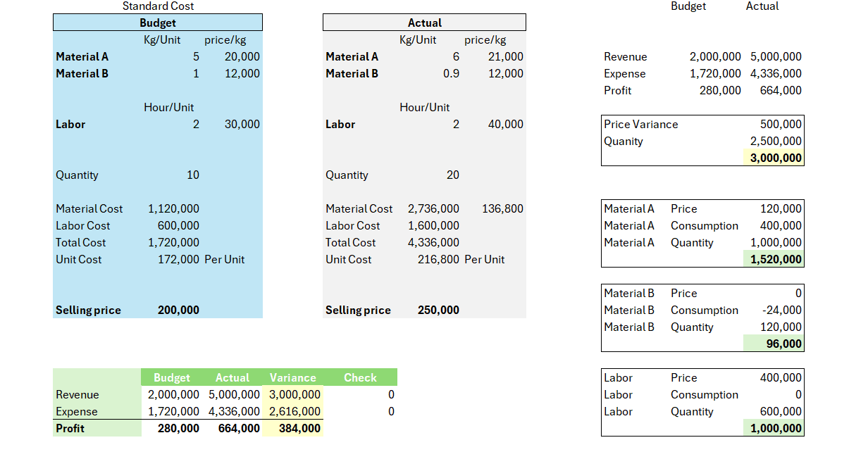Select Actual Total Cost 4,336,000 in gray table
The width and height of the screenshot is (868, 452).
pyautogui.click(x=433, y=242)
